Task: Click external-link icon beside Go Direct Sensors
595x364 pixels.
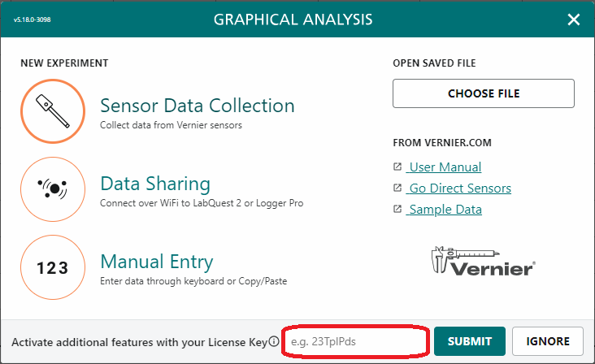Action: click(397, 188)
